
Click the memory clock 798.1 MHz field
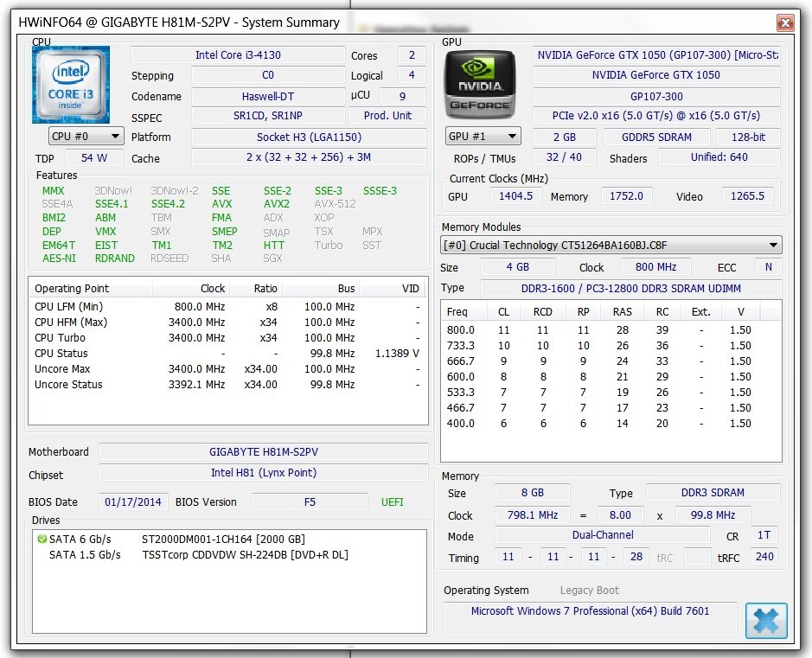(x=533, y=515)
